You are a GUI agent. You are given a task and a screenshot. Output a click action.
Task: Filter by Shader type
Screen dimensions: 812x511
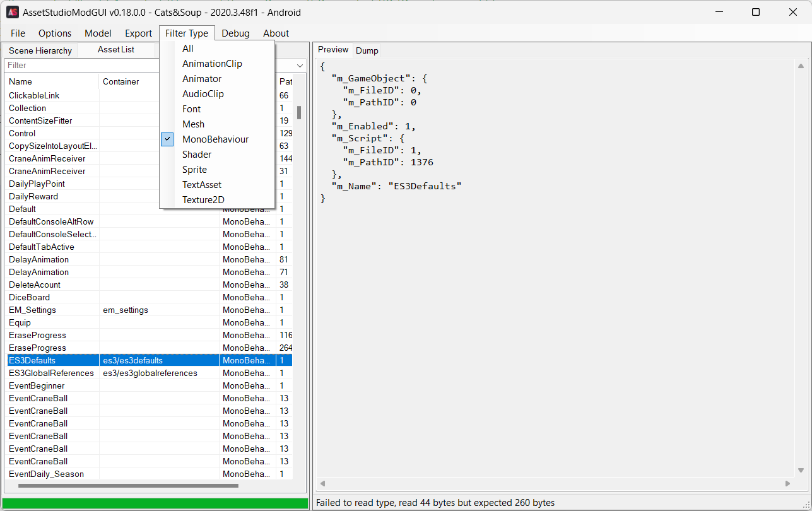coord(217,155)
